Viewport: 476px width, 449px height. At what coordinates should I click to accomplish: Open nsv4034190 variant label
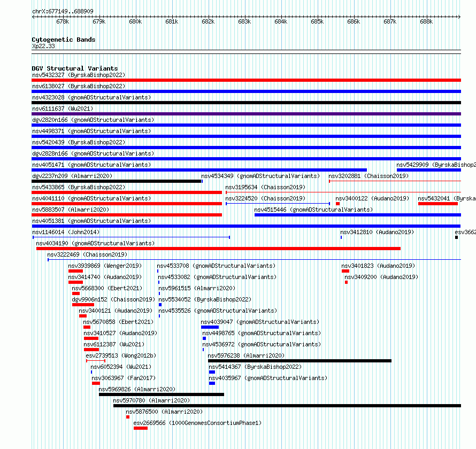(95, 243)
